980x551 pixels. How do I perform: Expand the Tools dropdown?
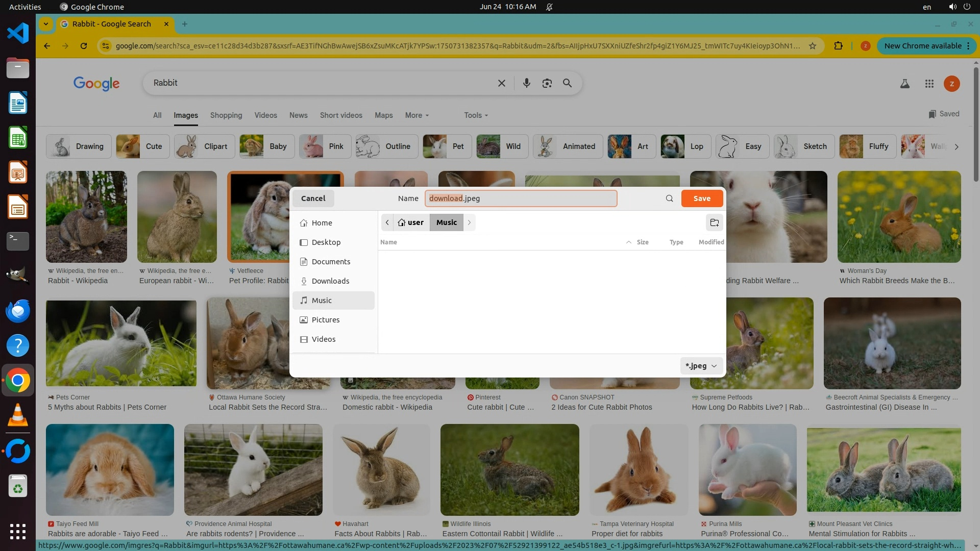476,115
